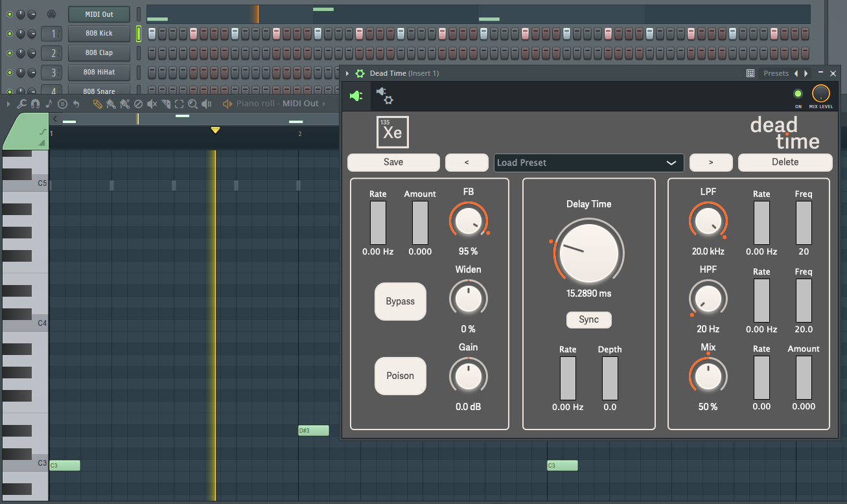
Task: Toggle the piano roll magnet snap icon
Action: [x=35, y=104]
